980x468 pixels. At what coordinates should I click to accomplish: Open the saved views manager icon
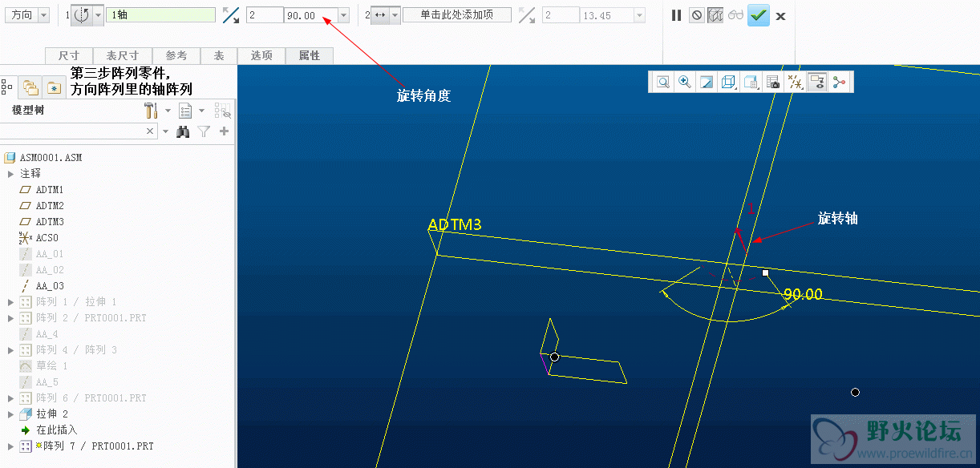[751, 82]
